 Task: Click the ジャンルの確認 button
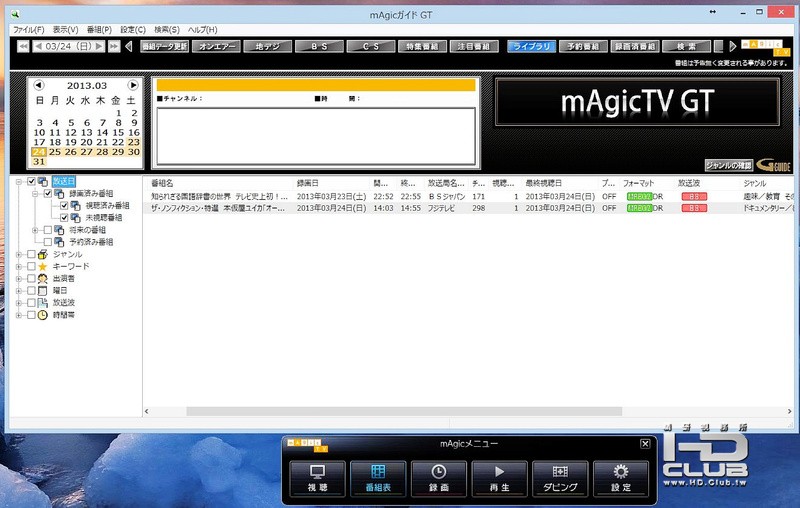click(729, 165)
